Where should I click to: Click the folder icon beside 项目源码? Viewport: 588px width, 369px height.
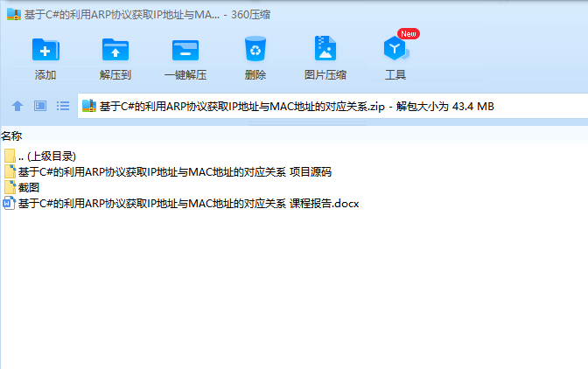point(10,171)
